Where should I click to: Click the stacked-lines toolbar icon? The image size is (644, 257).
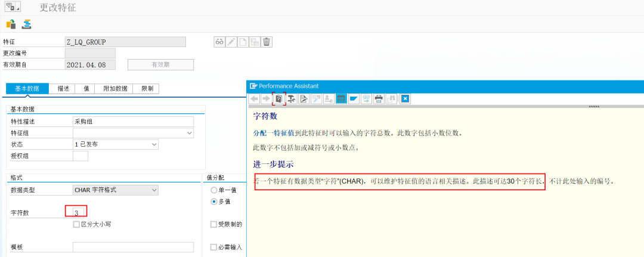pos(27,24)
